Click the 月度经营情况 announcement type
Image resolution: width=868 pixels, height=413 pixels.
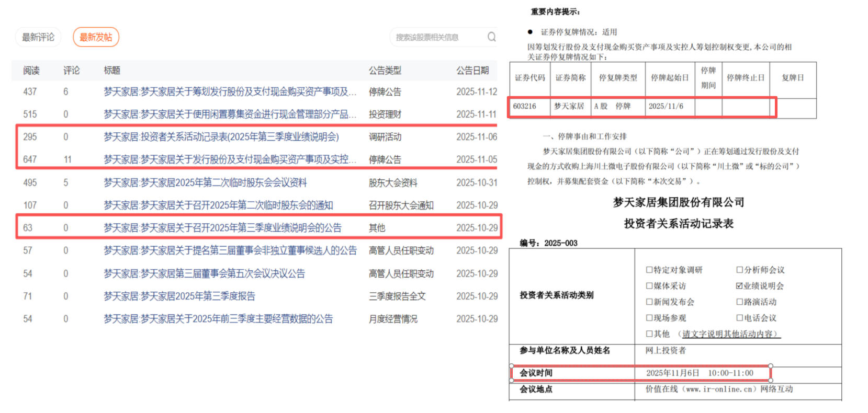click(393, 319)
